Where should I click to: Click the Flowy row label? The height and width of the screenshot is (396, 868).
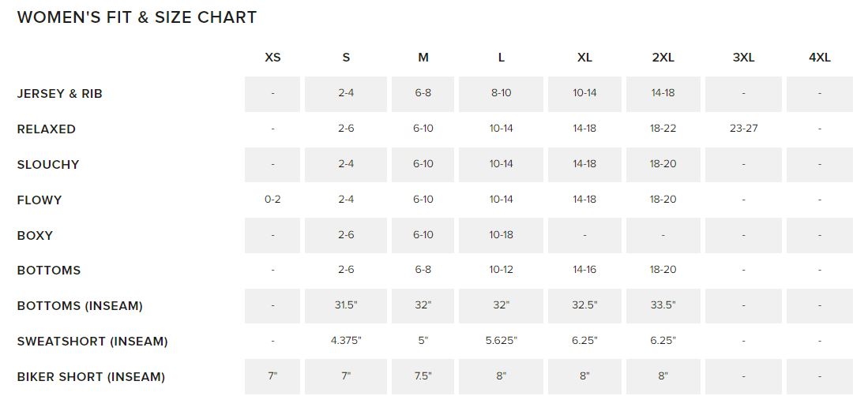click(39, 200)
